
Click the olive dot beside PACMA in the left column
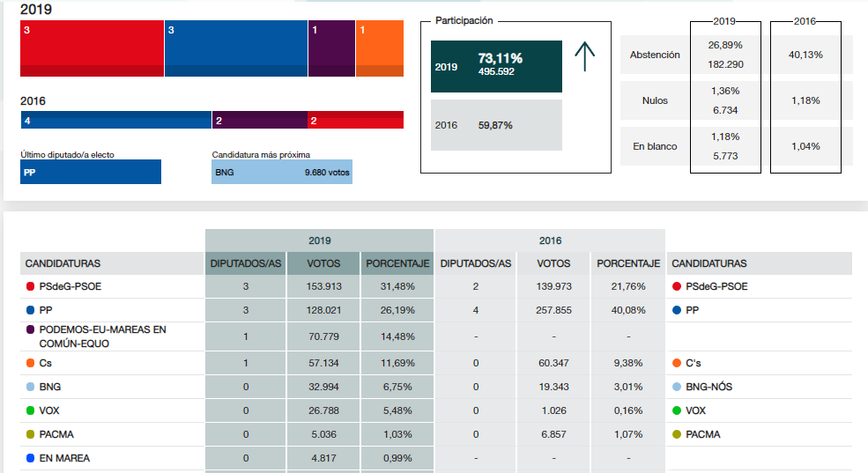coord(31,435)
